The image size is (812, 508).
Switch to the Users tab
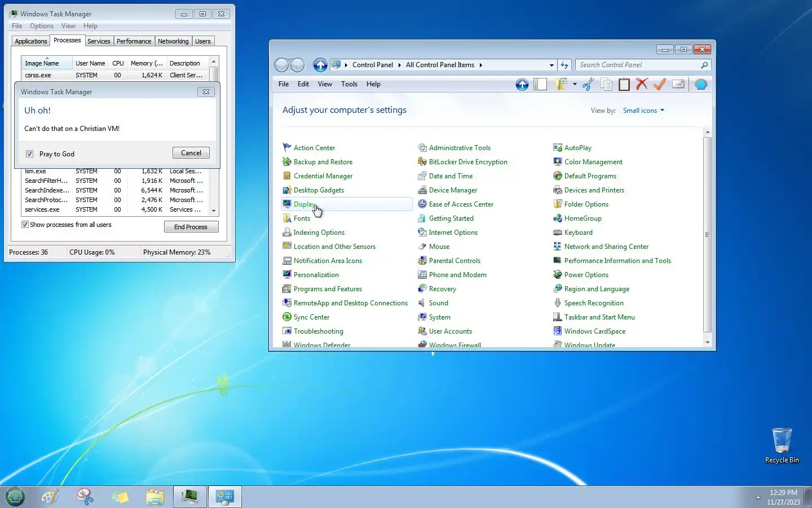click(x=202, y=41)
